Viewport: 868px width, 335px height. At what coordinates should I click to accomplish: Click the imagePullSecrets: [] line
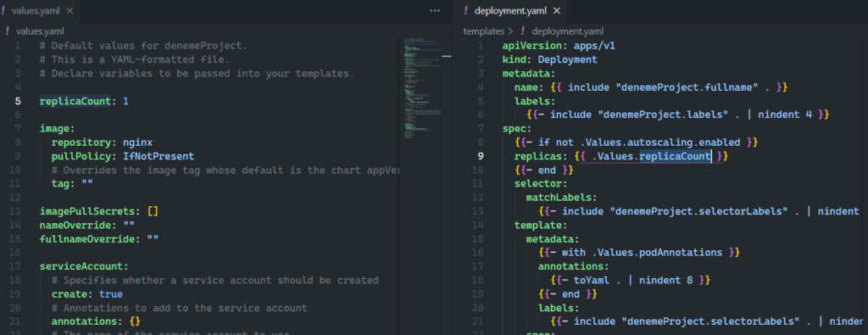[x=99, y=211]
